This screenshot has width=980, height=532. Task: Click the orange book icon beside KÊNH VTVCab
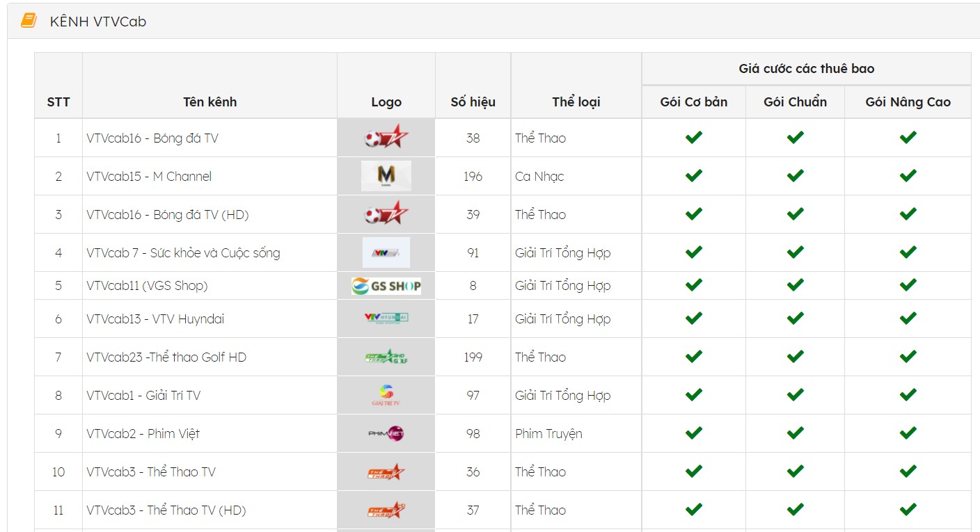29,21
